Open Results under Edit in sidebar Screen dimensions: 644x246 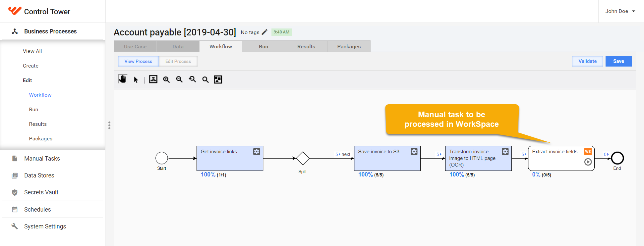(x=38, y=124)
